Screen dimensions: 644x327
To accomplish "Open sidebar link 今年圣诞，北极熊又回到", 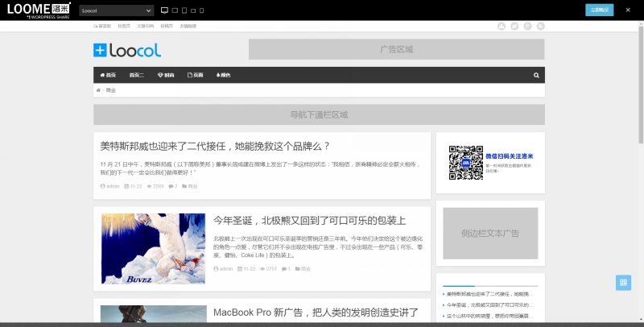I will tap(489, 305).
